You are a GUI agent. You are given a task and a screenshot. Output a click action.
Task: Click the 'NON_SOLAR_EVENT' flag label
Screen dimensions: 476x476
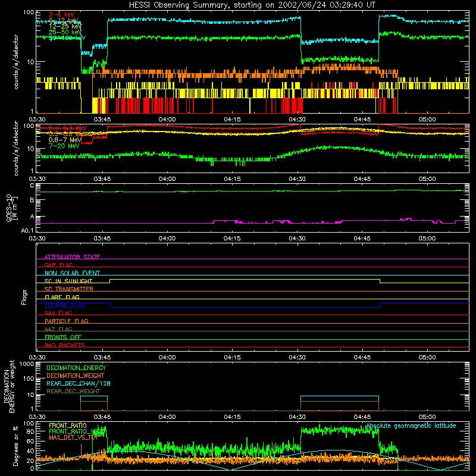[72, 273]
